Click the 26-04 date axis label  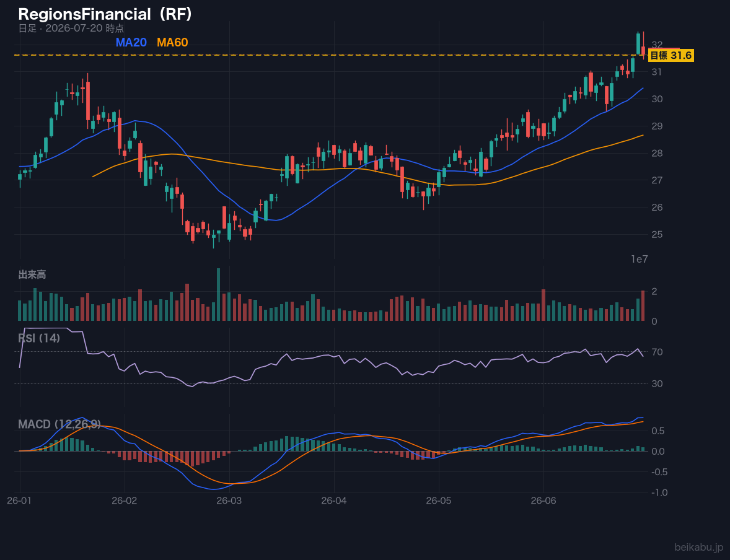(x=334, y=501)
